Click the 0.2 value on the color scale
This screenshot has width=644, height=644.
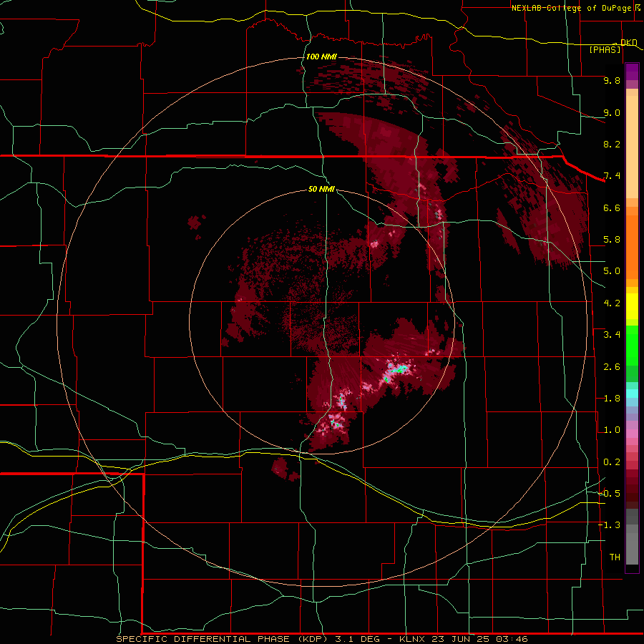[612, 462]
